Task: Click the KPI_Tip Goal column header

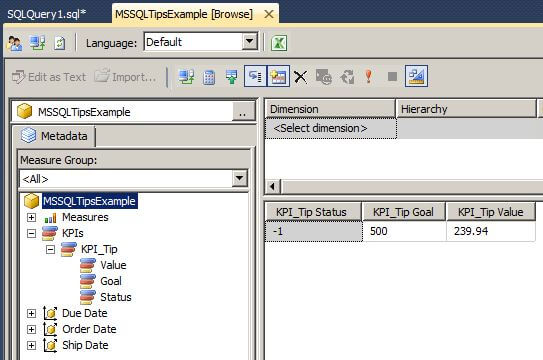Action: pyautogui.click(x=404, y=212)
